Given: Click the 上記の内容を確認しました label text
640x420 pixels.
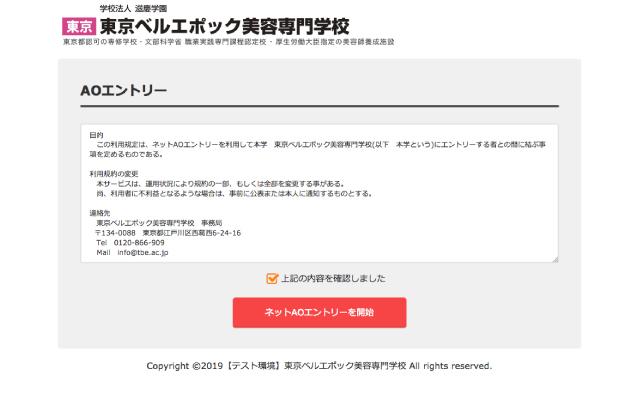Looking at the screenshot, I should click(333, 278).
